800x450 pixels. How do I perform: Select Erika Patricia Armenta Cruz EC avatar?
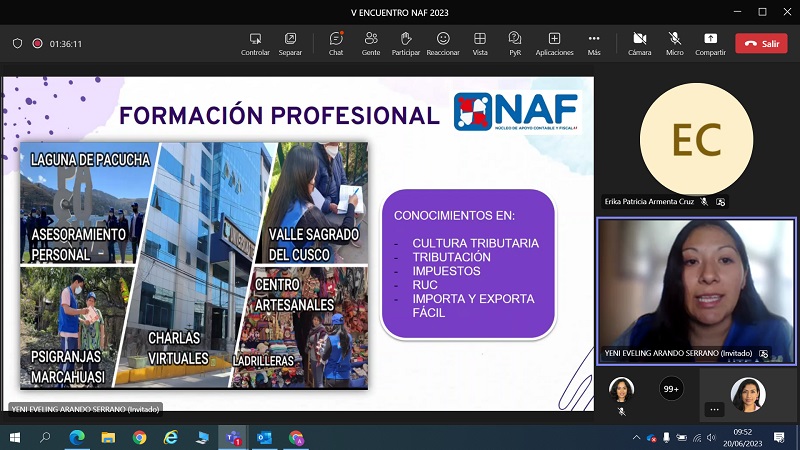pos(696,140)
